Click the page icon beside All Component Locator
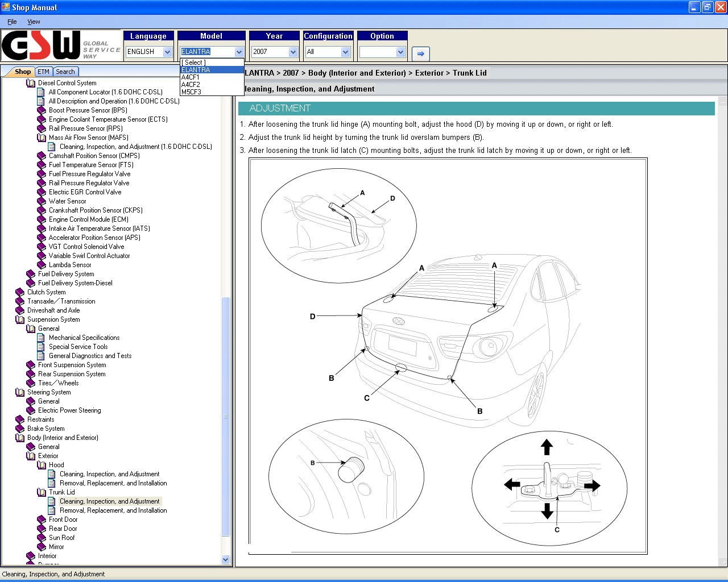This screenshot has height=582, width=728. [x=41, y=92]
